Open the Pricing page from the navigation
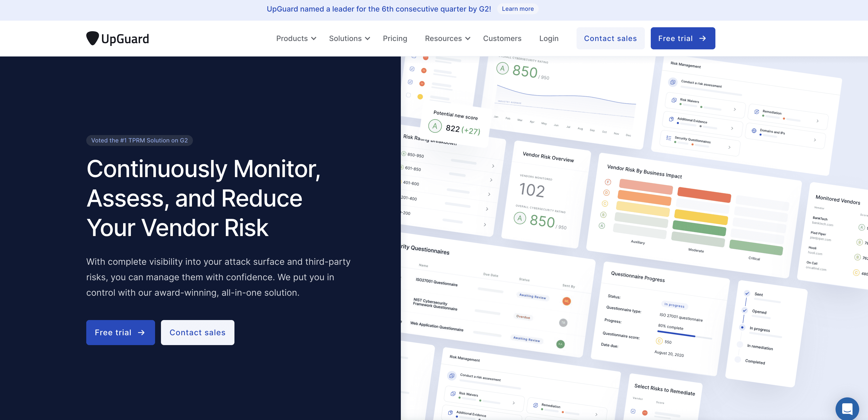 [x=395, y=38]
